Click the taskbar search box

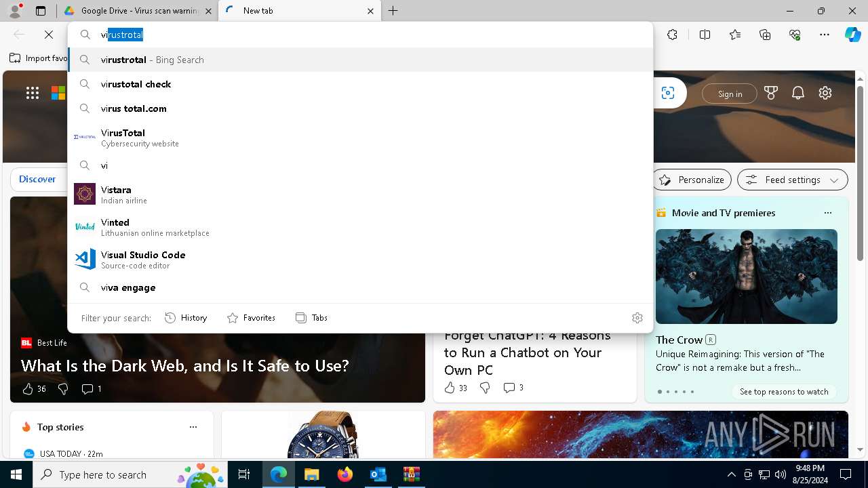131,474
